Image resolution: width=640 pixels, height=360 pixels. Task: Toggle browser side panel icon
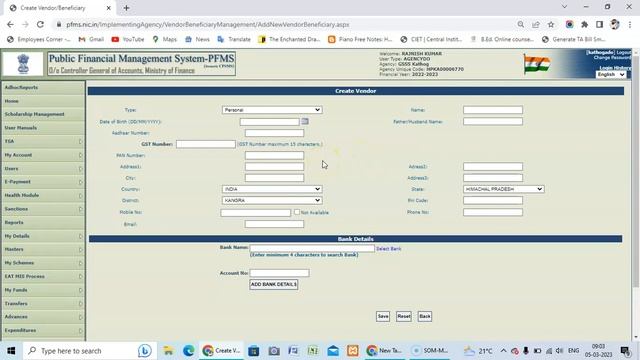tap(600, 24)
